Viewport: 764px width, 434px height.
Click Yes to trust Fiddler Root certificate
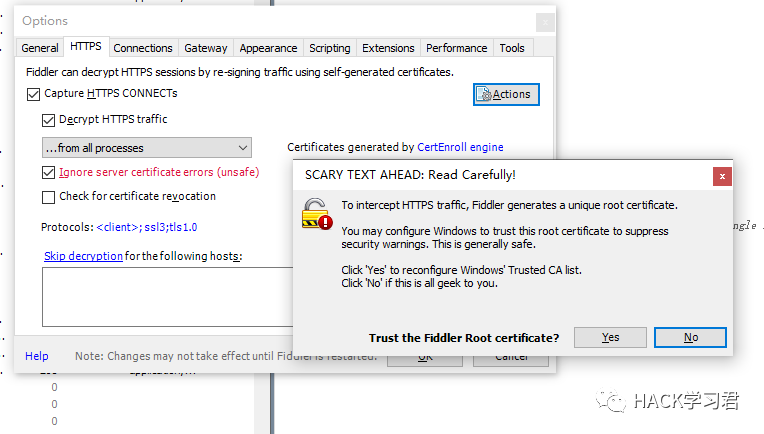coord(610,337)
